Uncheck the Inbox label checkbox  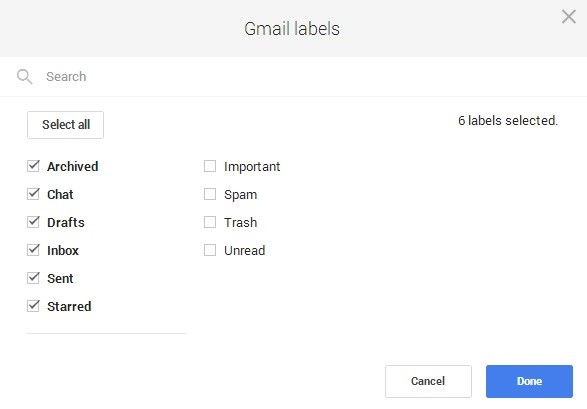33,250
